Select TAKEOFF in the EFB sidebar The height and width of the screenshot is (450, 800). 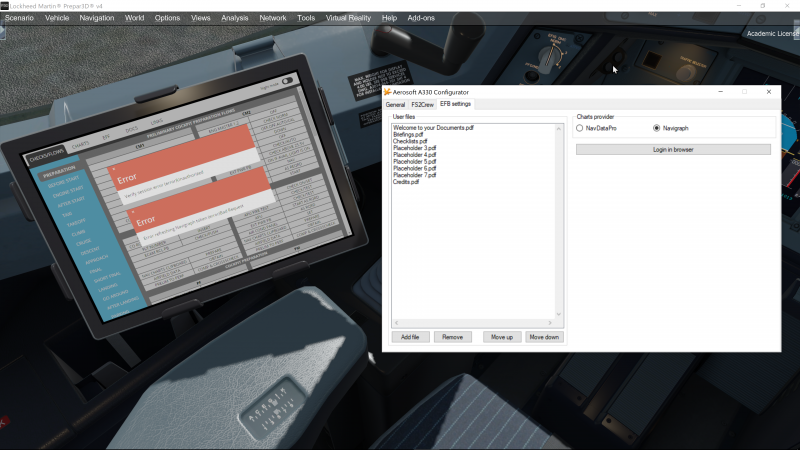coord(77,223)
